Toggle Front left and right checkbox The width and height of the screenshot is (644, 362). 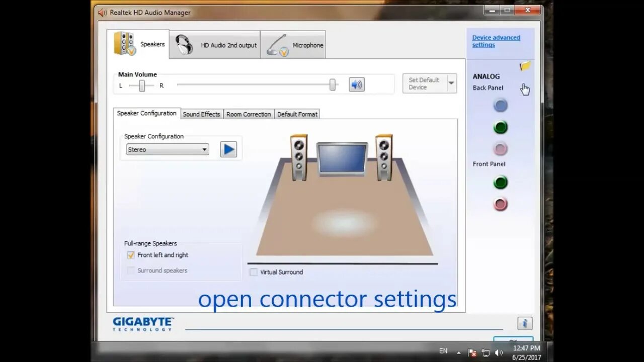point(131,255)
